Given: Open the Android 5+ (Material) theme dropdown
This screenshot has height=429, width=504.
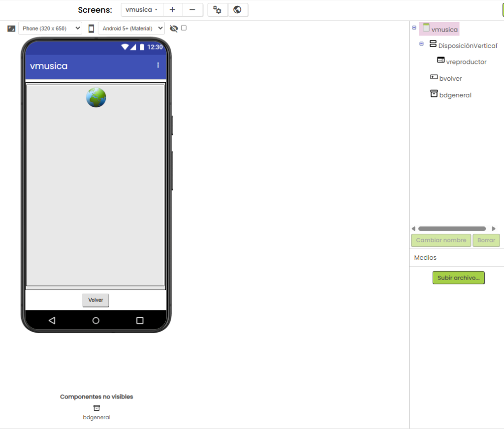Looking at the screenshot, I should pyautogui.click(x=131, y=29).
